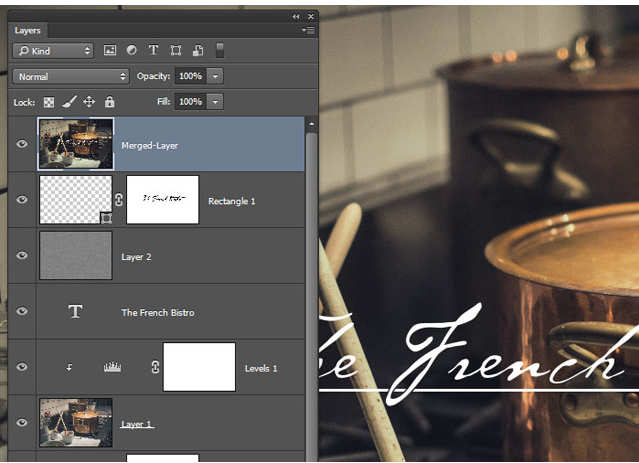Select Layer 2 gray thumbnail
Image resolution: width=639 pixels, height=463 pixels.
click(76, 256)
